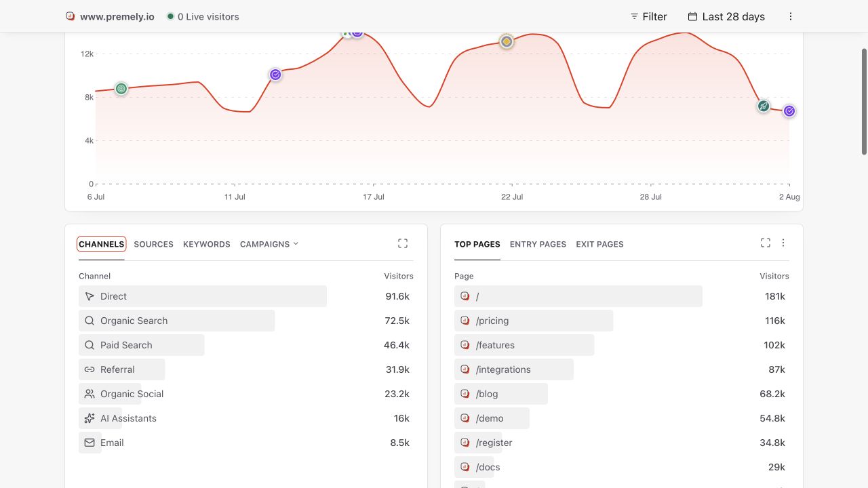Select the purple checkmark marker near 11 Jul
Screen dimensions: 868x488
click(x=275, y=75)
